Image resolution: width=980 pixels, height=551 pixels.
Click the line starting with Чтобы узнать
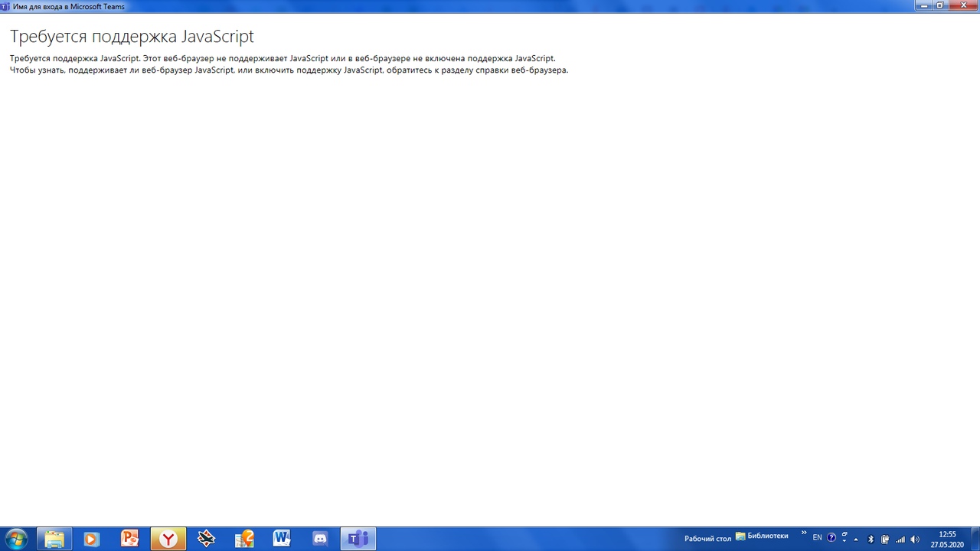tap(289, 70)
